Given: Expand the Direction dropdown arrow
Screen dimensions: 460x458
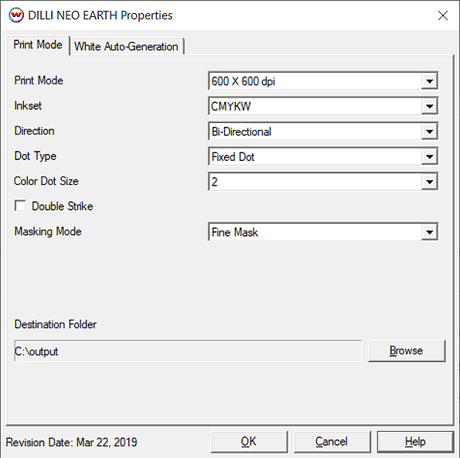Looking at the screenshot, I should pos(429,132).
